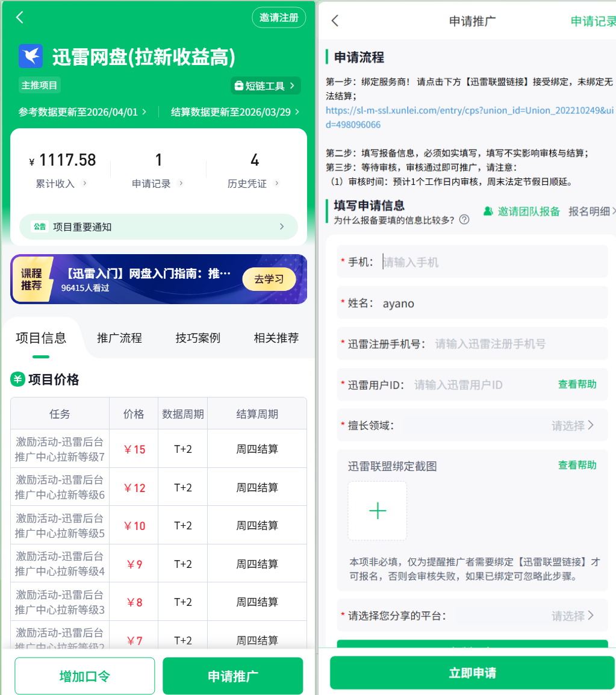616x695 pixels.
Task: Select the 激励活动-迅雷后台推广中心拉新等级5 row
Action: [x=158, y=525]
